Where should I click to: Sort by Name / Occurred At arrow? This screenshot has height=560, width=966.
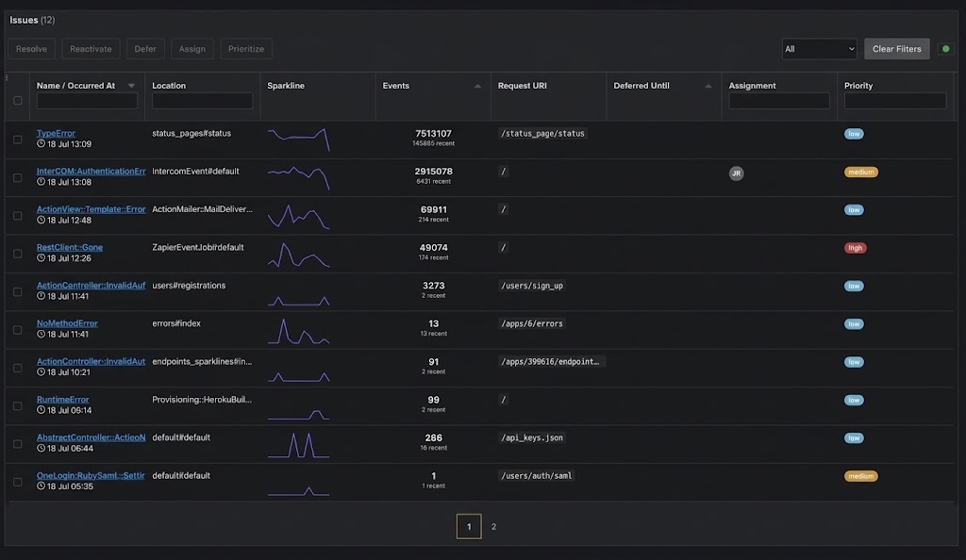point(131,86)
